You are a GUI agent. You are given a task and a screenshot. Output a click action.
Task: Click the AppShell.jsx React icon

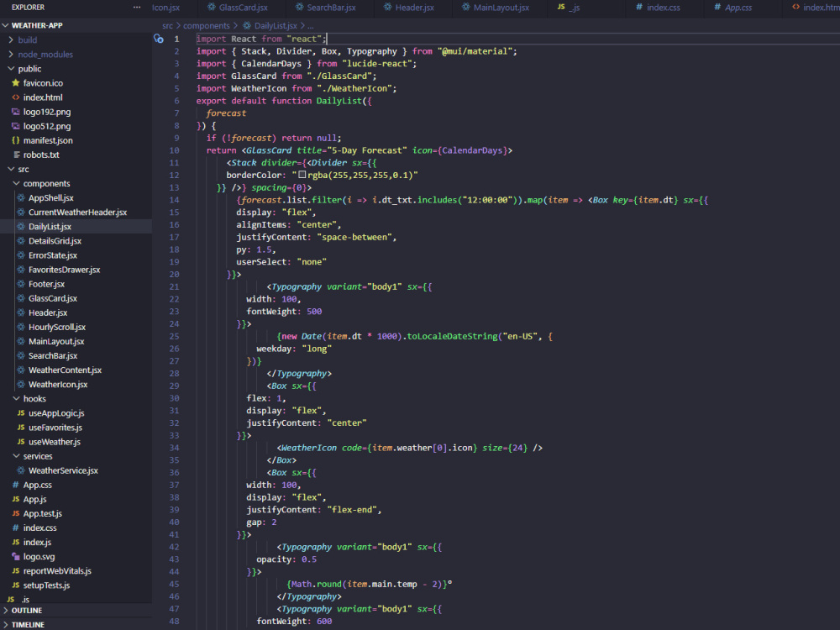21,197
